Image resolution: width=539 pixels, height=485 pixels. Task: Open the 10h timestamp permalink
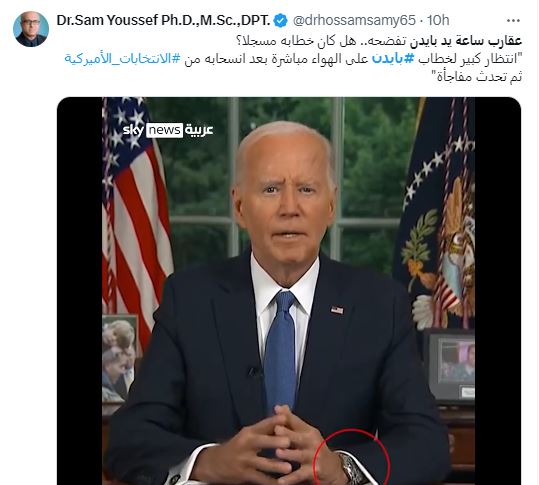click(x=438, y=21)
